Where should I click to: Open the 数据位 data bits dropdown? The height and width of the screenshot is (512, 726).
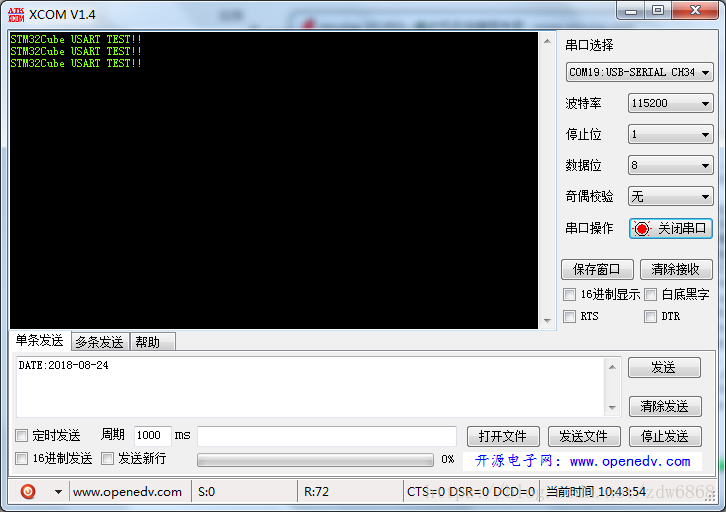670,165
